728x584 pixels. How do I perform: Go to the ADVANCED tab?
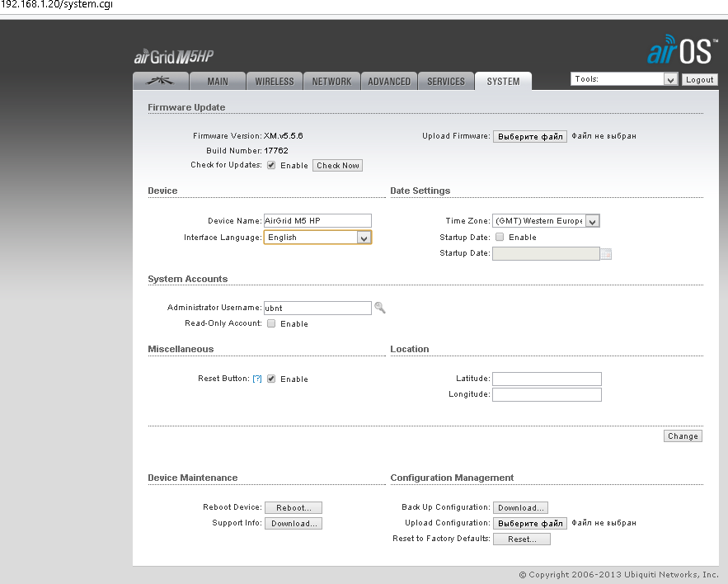pyautogui.click(x=389, y=82)
